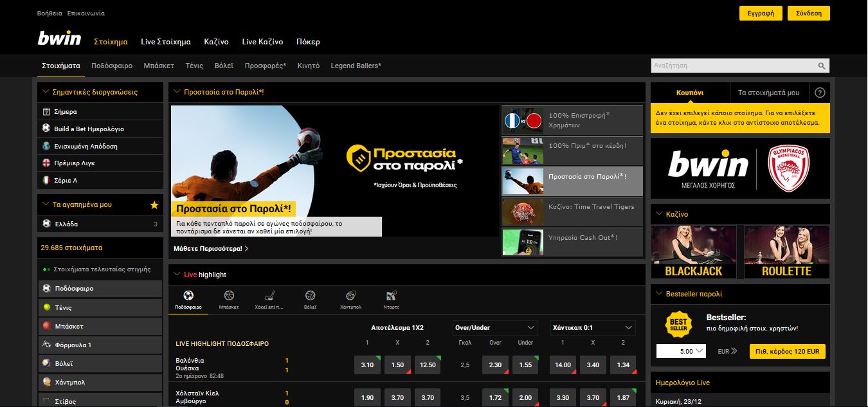Click the star icon next to Τα αγαπημένα μου

click(154, 205)
